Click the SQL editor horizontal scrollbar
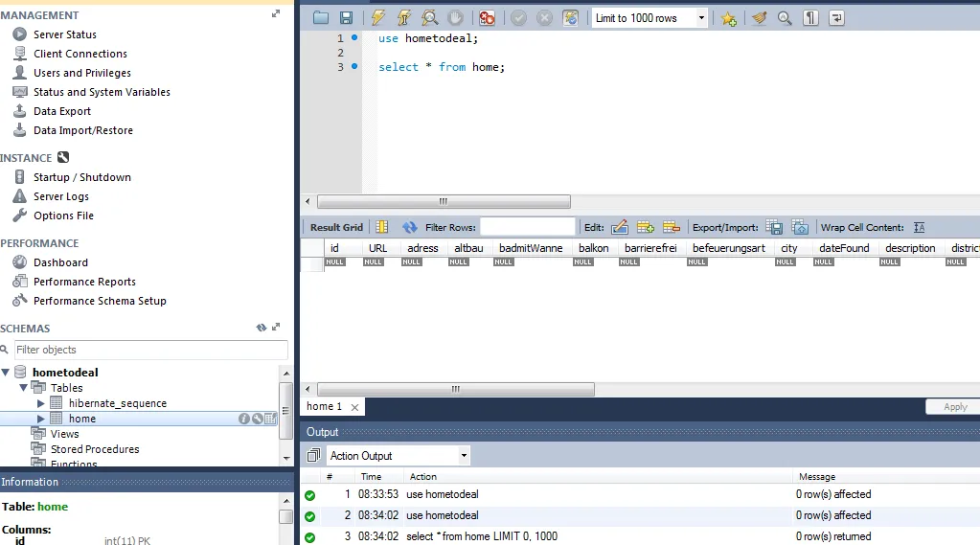This screenshot has height=545, width=980. (x=444, y=201)
